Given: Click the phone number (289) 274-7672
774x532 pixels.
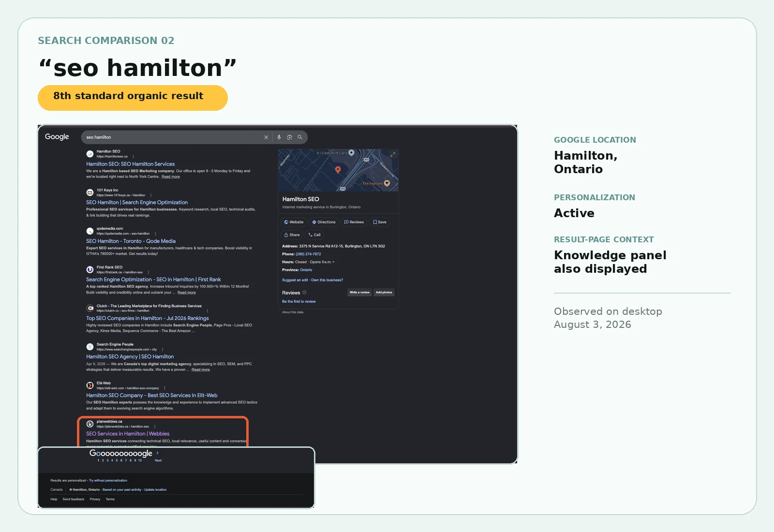Looking at the screenshot, I should (x=308, y=254).
